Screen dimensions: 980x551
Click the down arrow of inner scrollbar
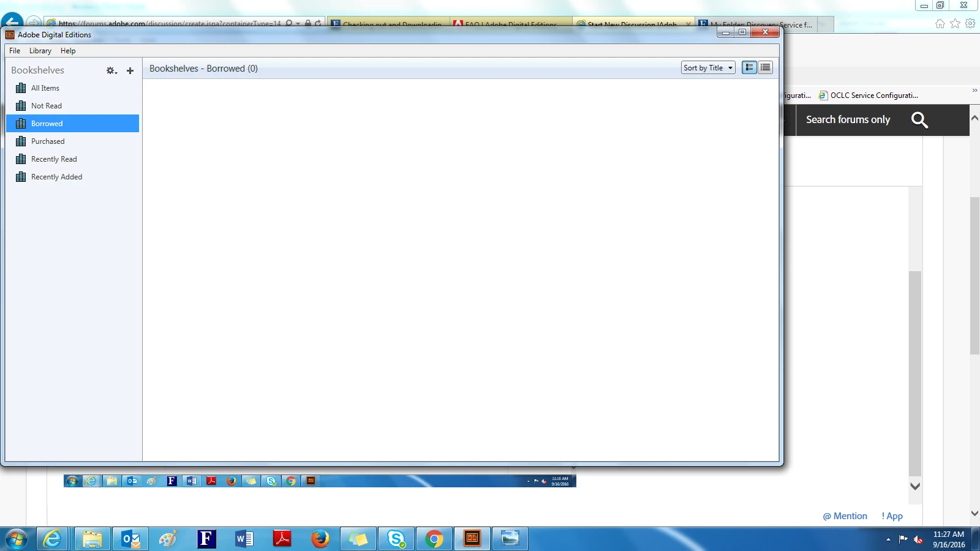(x=915, y=487)
